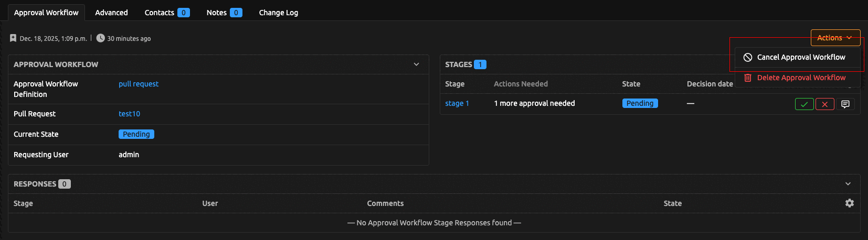Collapse the Approval Workflow panel

(416, 64)
